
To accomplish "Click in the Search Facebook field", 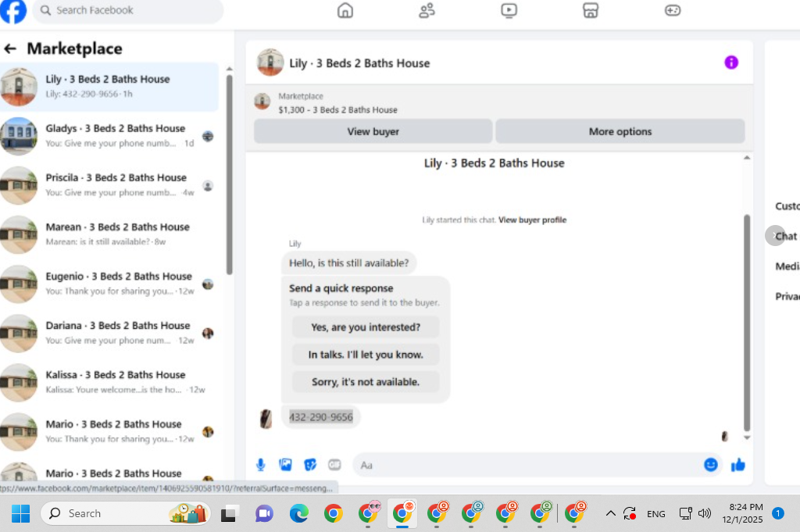I will pos(127,10).
